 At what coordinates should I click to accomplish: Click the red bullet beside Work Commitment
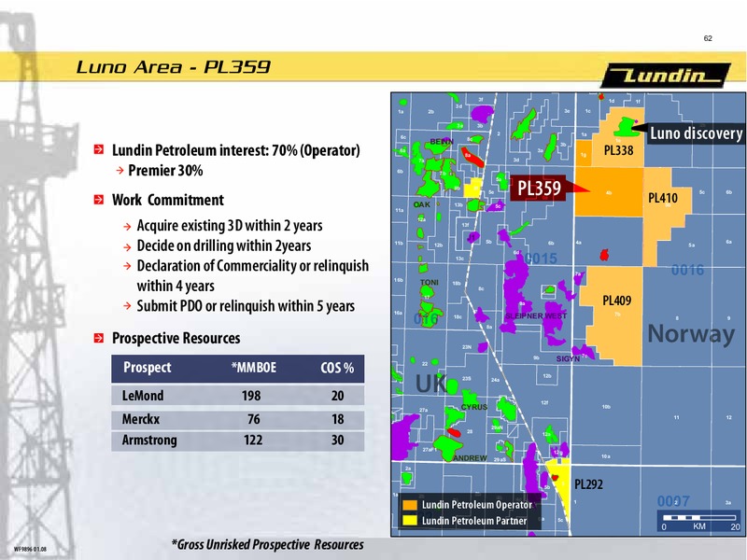[99, 200]
